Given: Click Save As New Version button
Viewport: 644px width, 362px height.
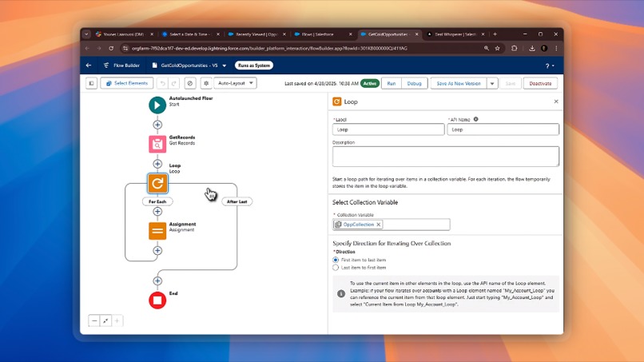Looking at the screenshot, I should coord(459,83).
